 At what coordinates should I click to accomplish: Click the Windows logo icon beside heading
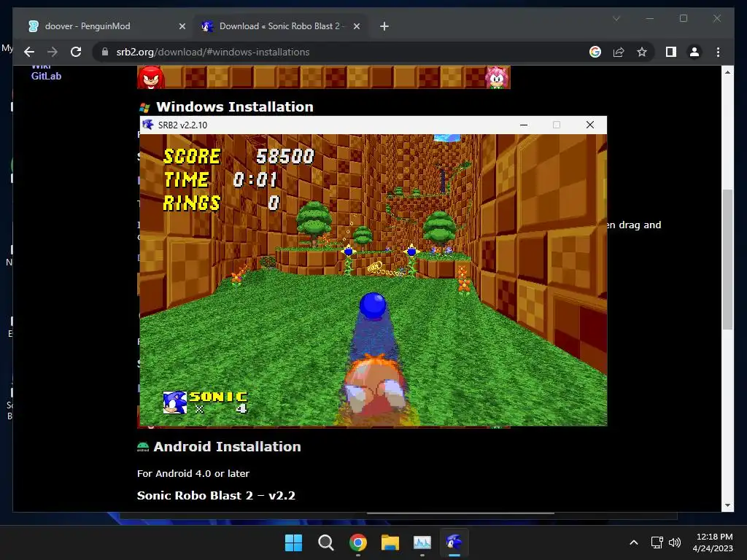pos(144,108)
